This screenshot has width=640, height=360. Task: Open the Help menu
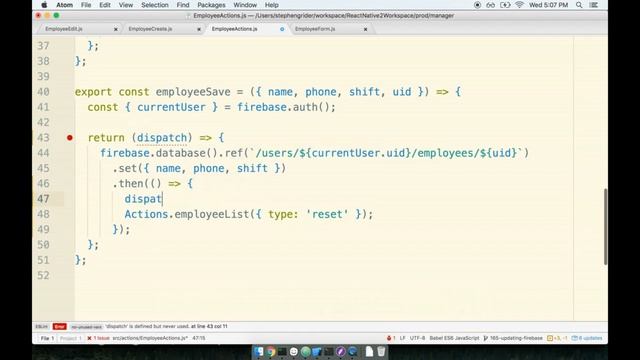[271, 5]
